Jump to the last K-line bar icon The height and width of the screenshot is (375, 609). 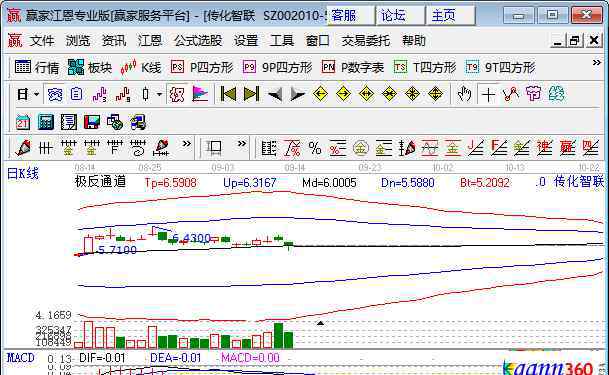[251, 94]
